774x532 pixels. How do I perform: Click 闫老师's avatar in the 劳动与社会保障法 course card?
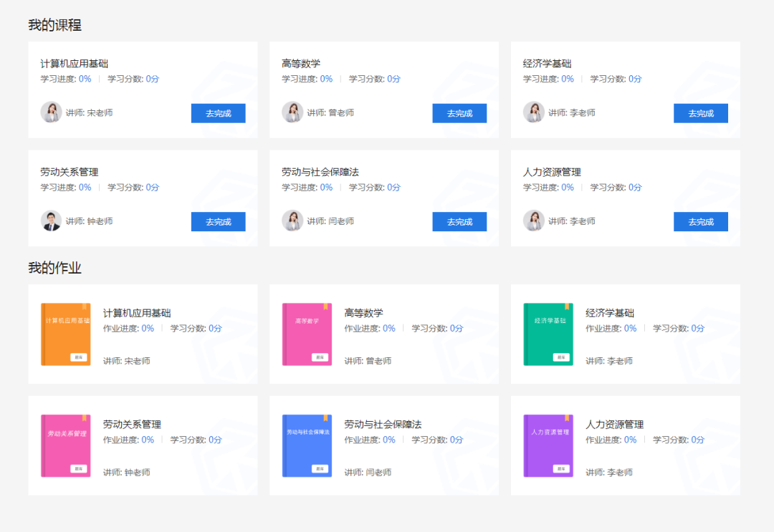(292, 221)
